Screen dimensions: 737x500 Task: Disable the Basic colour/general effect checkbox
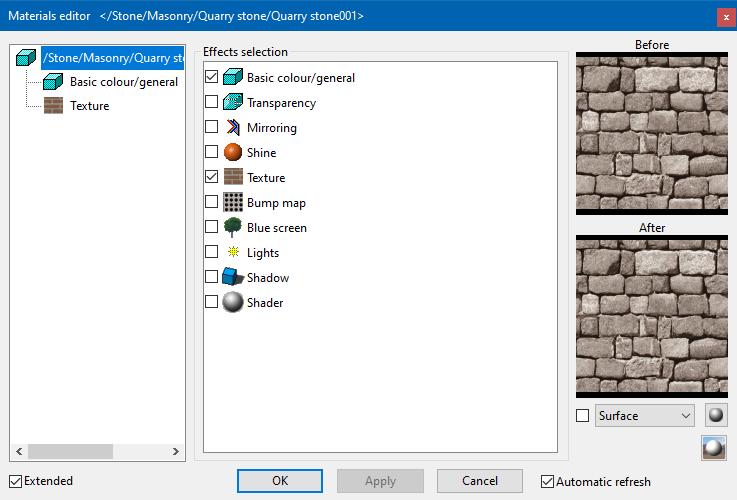click(x=211, y=77)
